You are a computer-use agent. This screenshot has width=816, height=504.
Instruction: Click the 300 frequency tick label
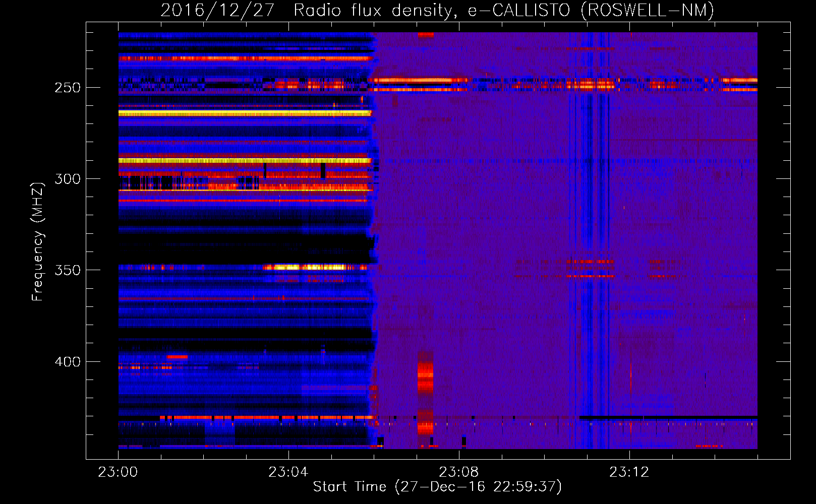68,179
